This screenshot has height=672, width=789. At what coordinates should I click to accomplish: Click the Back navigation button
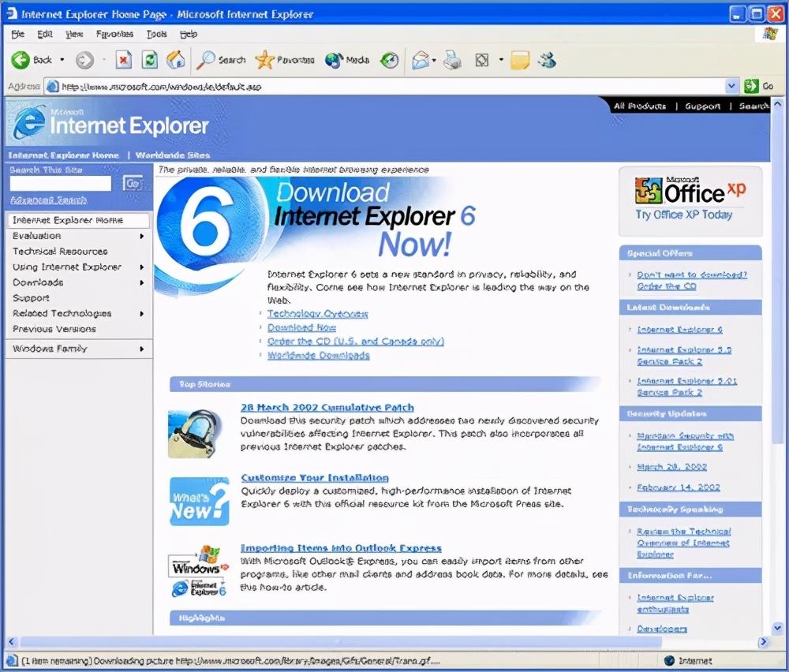click(x=32, y=60)
